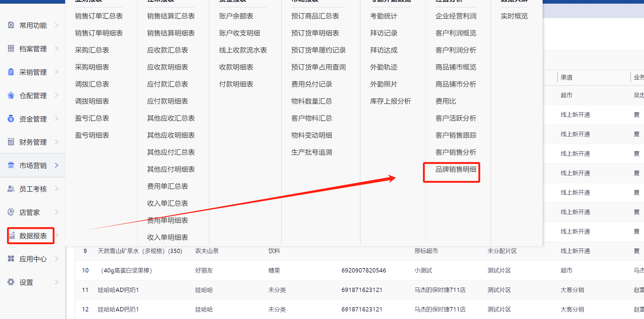Click the 渠道 column header
The height and width of the screenshot is (319, 644).
[x=566, y=78]
